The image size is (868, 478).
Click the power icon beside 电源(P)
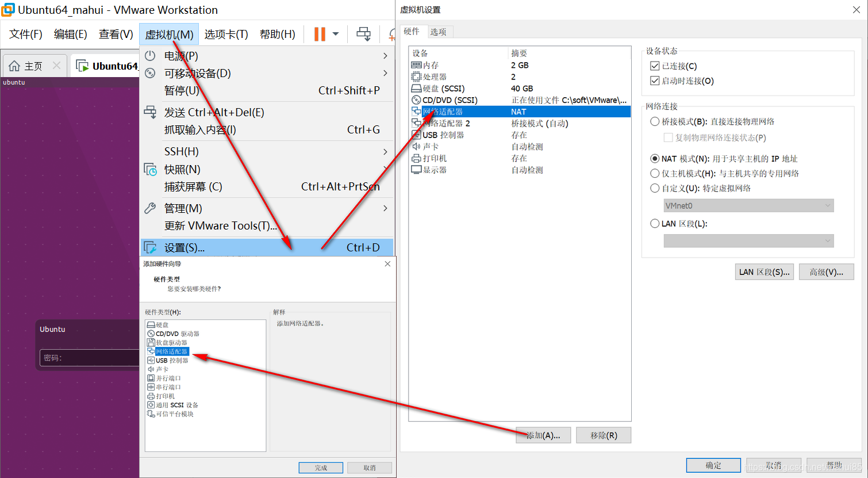[x=150, y=56]
